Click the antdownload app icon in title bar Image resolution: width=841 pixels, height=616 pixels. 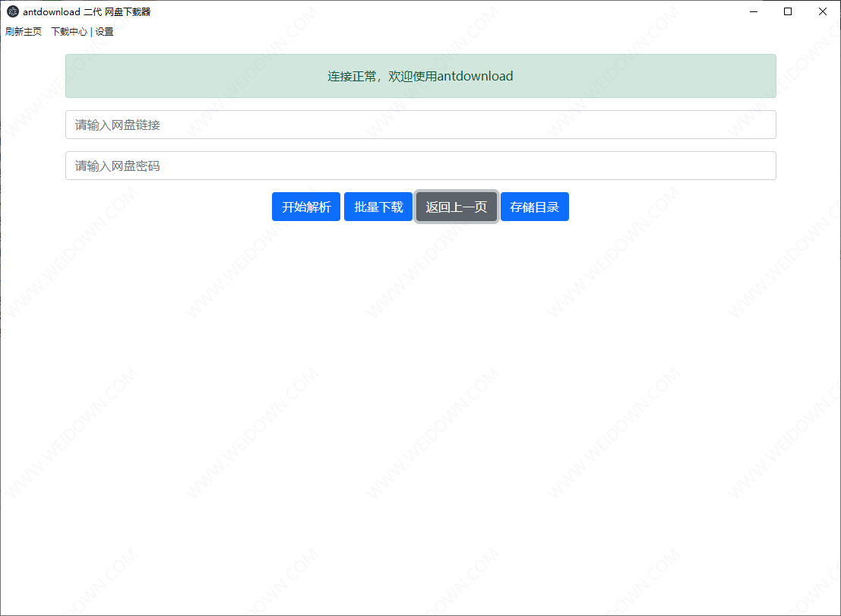click(x=13, y=11)
